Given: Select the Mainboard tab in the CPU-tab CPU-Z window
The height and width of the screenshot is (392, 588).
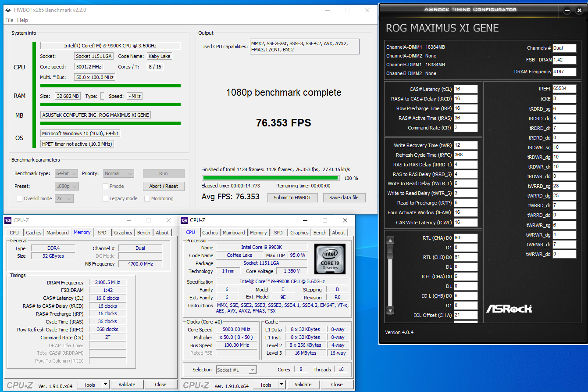Looking at the screenshot, I should 234,233.
